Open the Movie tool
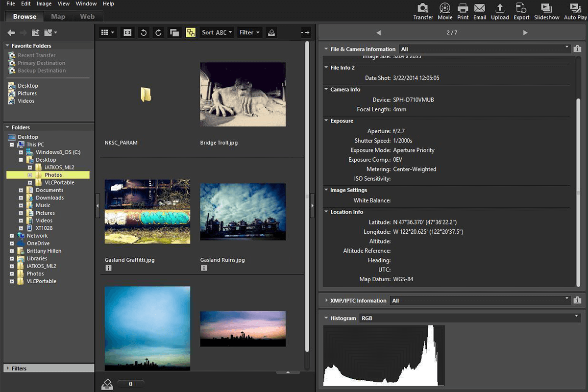 pos(444,10)
